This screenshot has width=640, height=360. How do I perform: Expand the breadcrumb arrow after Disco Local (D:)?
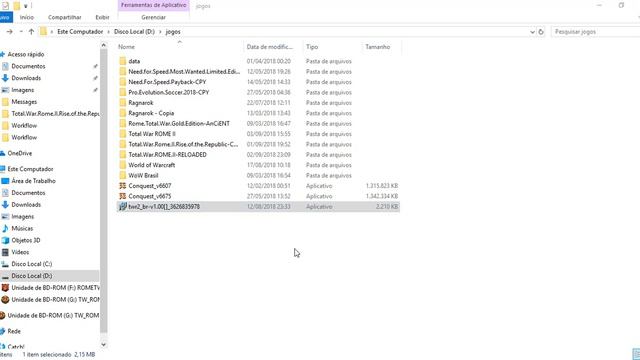point(160,32)
